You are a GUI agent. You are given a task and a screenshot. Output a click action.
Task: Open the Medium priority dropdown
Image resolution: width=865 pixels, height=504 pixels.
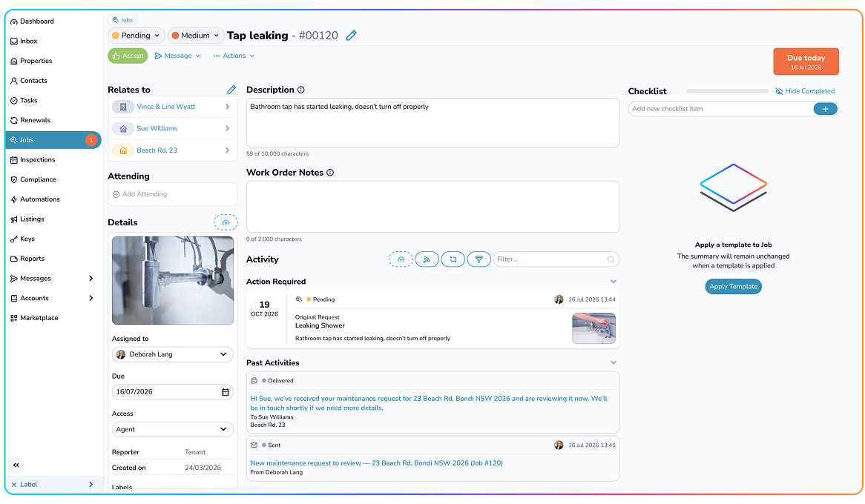[x=195, y=36]
